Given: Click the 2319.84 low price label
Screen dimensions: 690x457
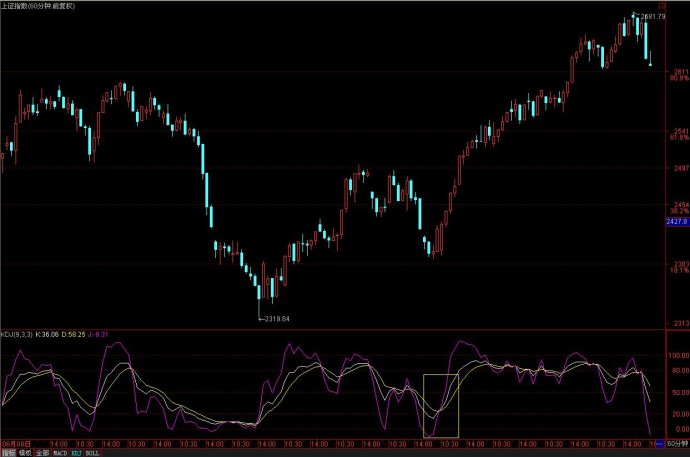Looking at the screenshot, I should (277, 319).
